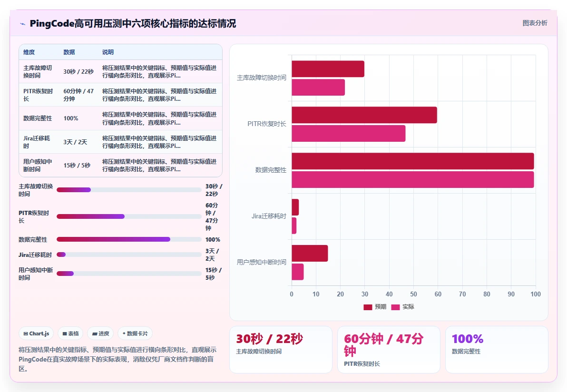Click the 100 tick on the x-axis

point(536,294)
